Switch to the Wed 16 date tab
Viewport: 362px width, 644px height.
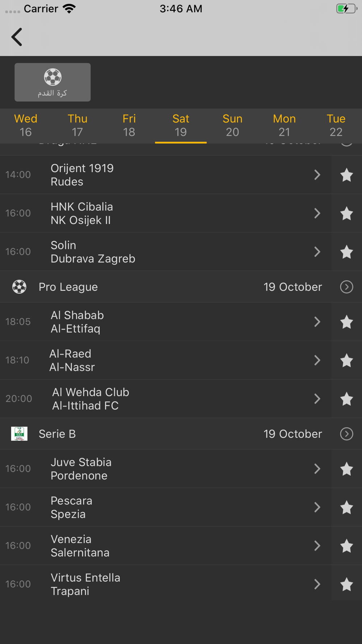pos(26,125)
